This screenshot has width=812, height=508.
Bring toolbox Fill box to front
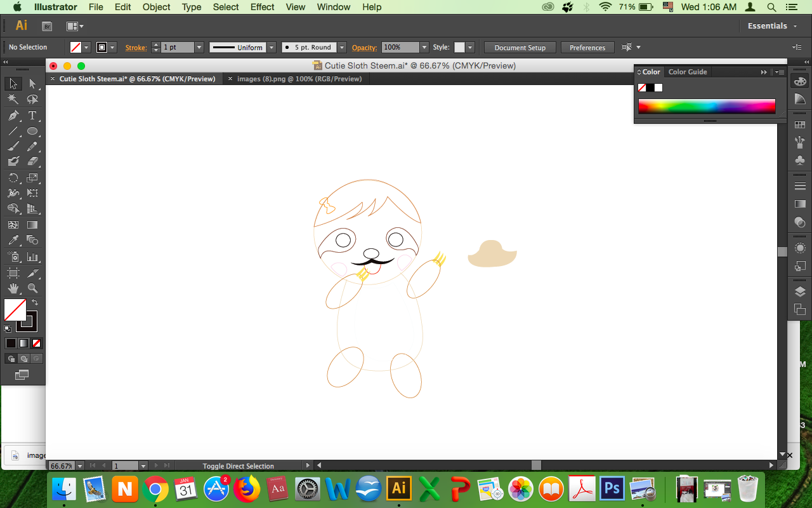point(15,310)
